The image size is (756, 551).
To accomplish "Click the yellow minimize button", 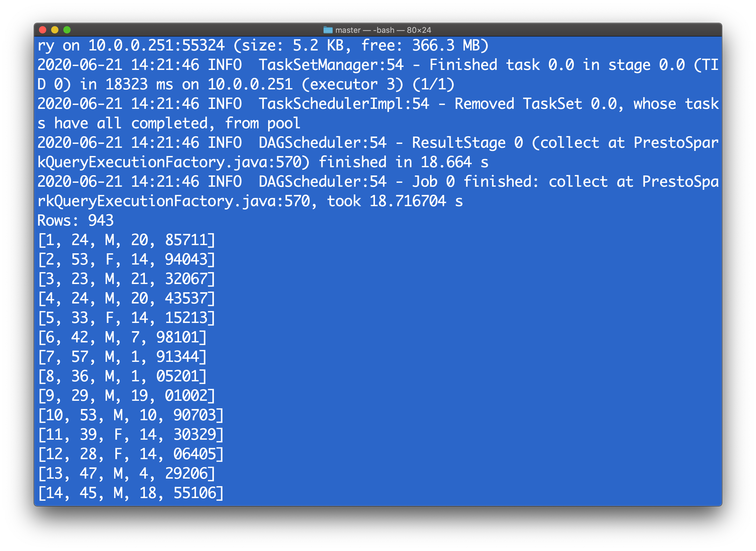I will click(55, 30).
